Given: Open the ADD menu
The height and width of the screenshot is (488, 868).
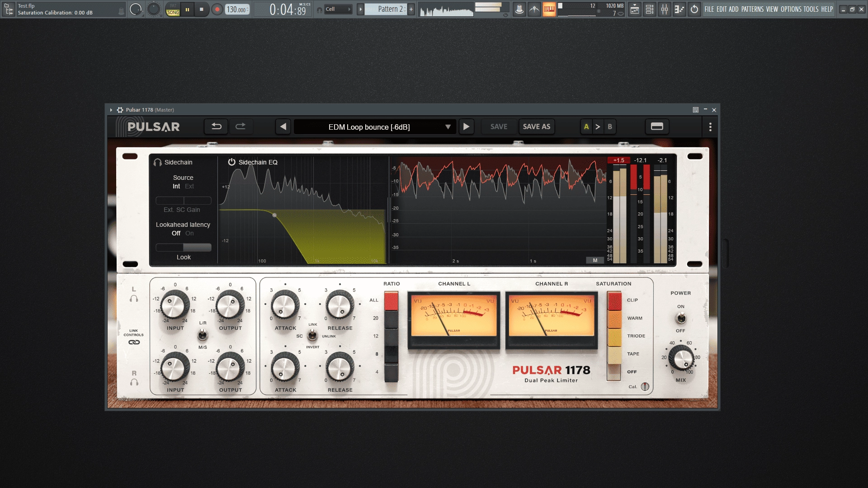Looking at the screenshot, I should click(x=733, y=9).
